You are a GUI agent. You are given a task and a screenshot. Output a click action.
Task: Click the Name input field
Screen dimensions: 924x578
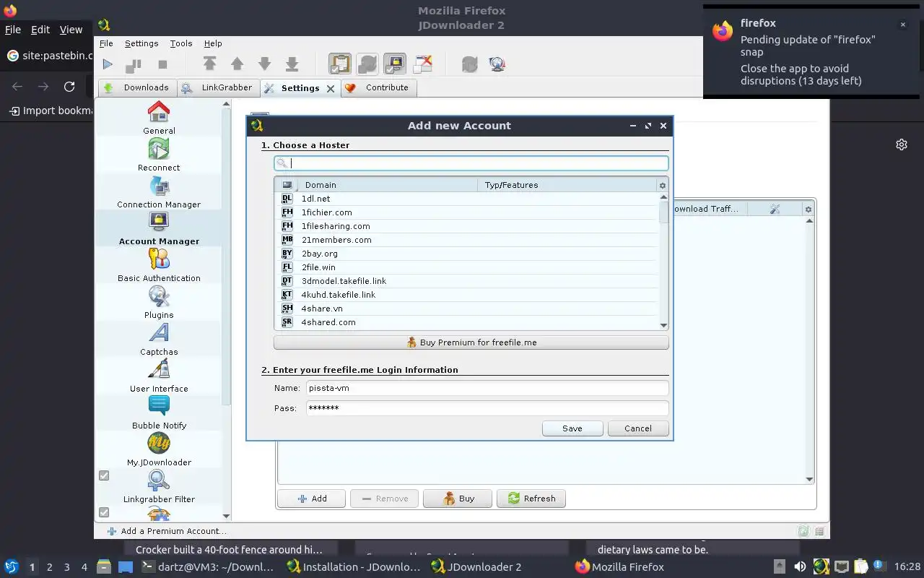coord(487,388)
